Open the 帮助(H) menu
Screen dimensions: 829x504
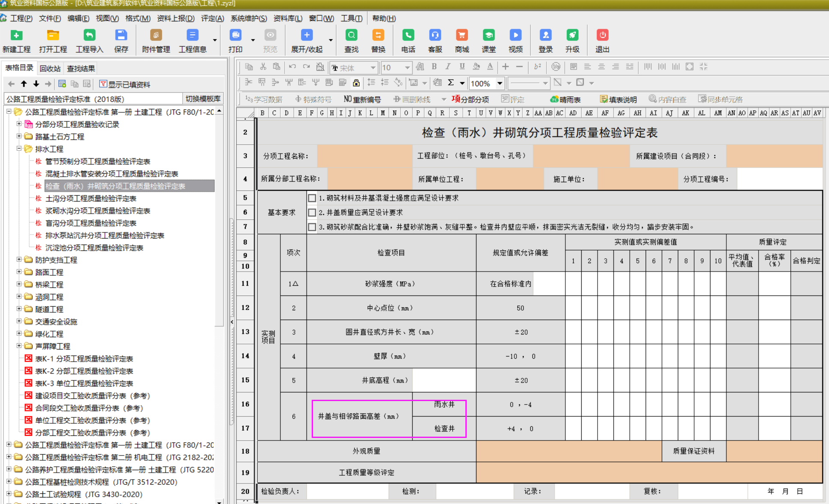coord(384,18)
